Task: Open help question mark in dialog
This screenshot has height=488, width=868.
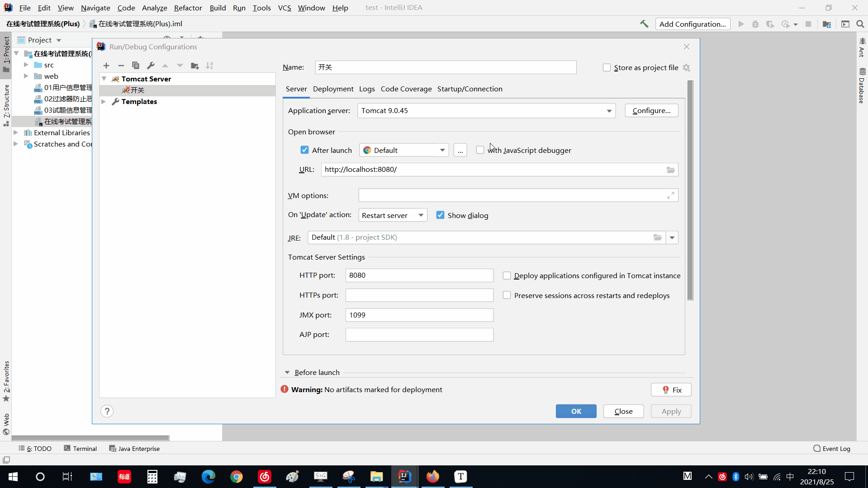Action: point(107,411)
